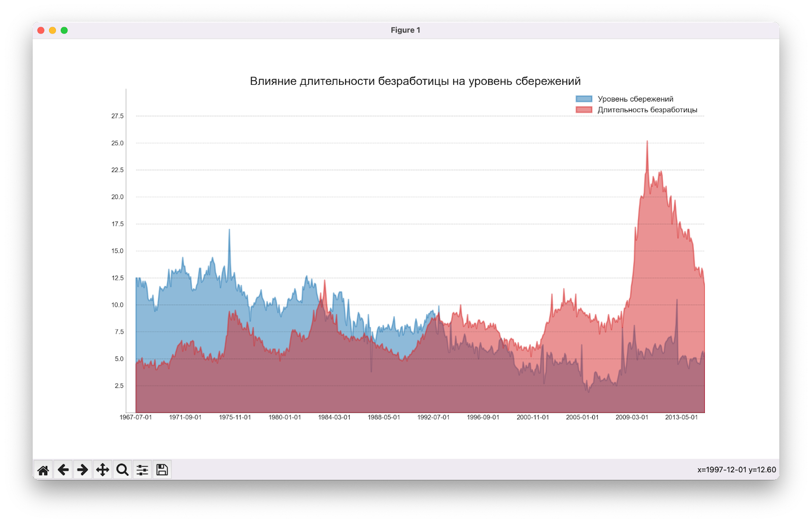Save the figure with the floppy disk icon
The image size is (812, 523).
tap(162, 470)
